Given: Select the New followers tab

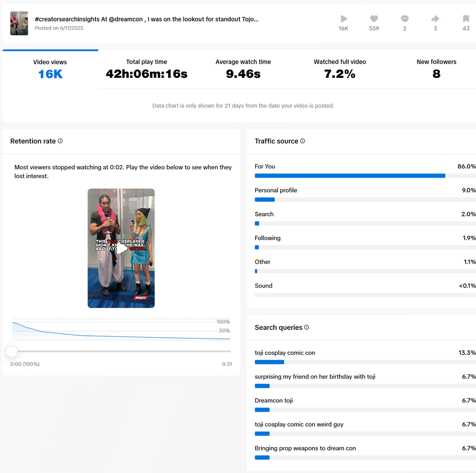Looking at the screenshot, I should point(436,70).
